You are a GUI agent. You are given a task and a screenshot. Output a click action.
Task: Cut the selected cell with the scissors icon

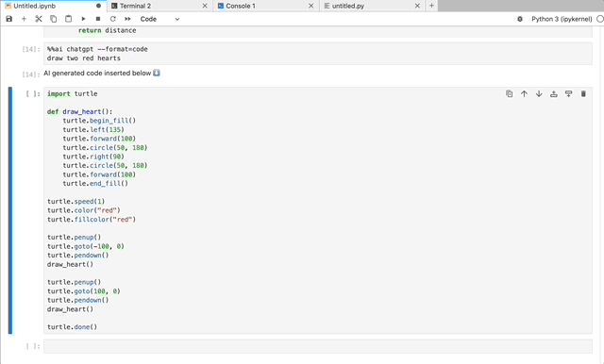(x=39, y=19)
